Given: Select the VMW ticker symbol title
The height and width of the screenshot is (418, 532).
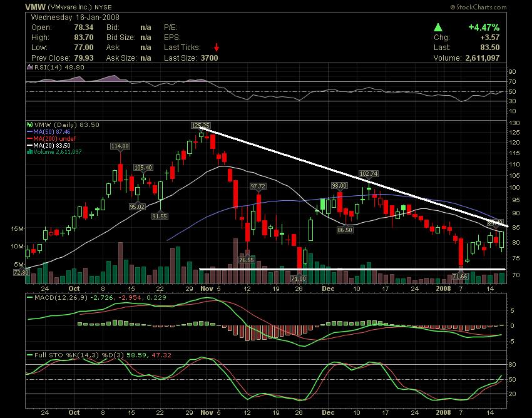Looking at the screenshot, I should click(35, 7).
